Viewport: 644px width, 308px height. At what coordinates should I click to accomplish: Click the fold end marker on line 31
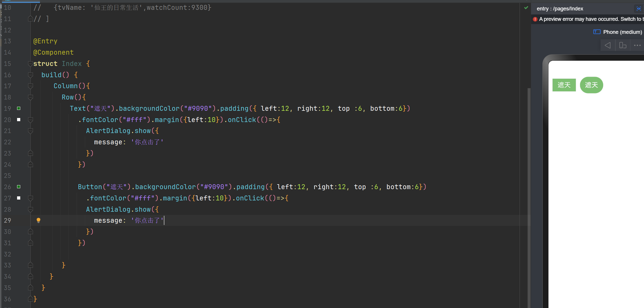(x=30, y=243)
